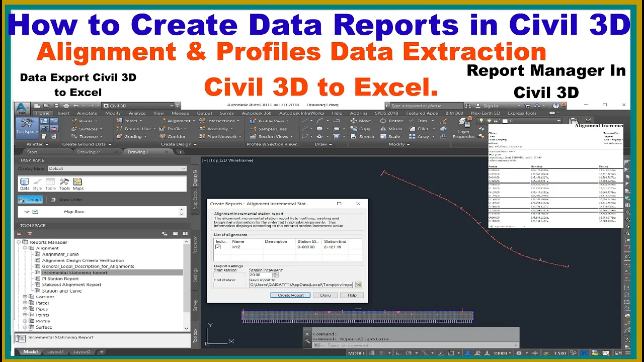Open the Insert ribbon tab

[63, 113]
